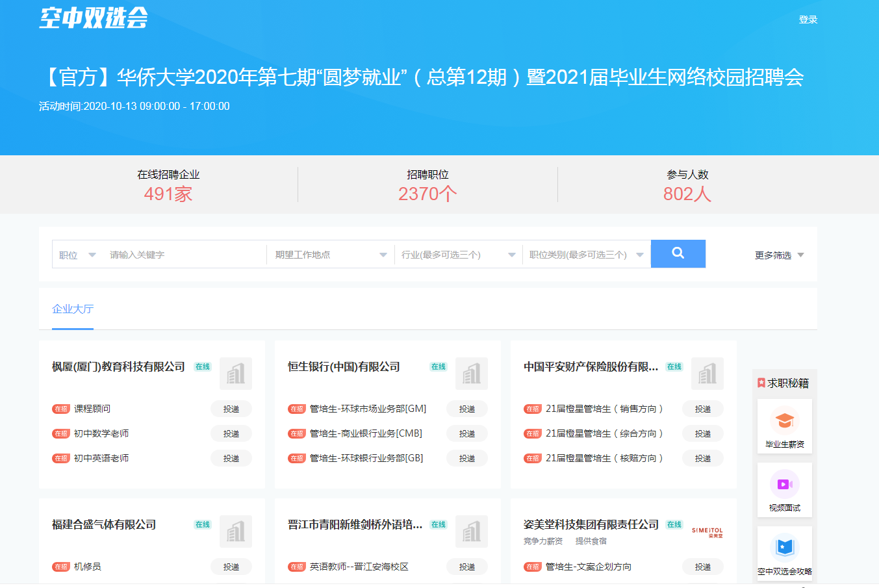Select the 企业大厅 tab
This screenshot has height=588, width=879.
73,309
